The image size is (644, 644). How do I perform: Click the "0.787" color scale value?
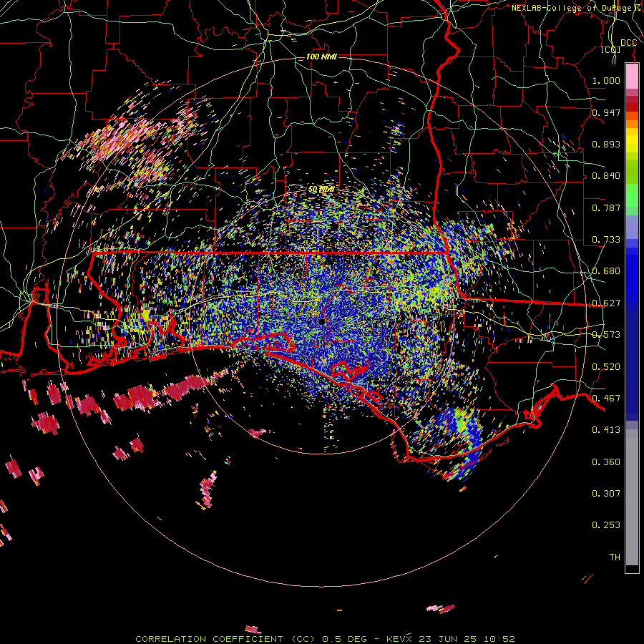point(606,208)
